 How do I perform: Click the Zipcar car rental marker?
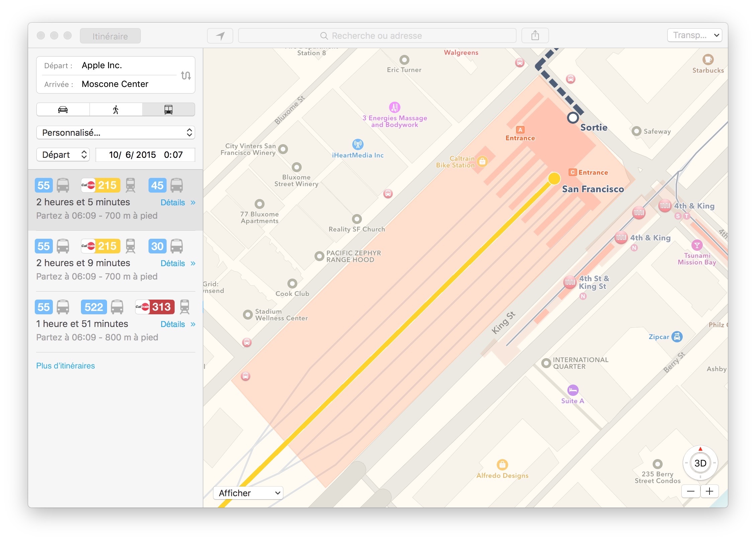click(x=677, y=337)
